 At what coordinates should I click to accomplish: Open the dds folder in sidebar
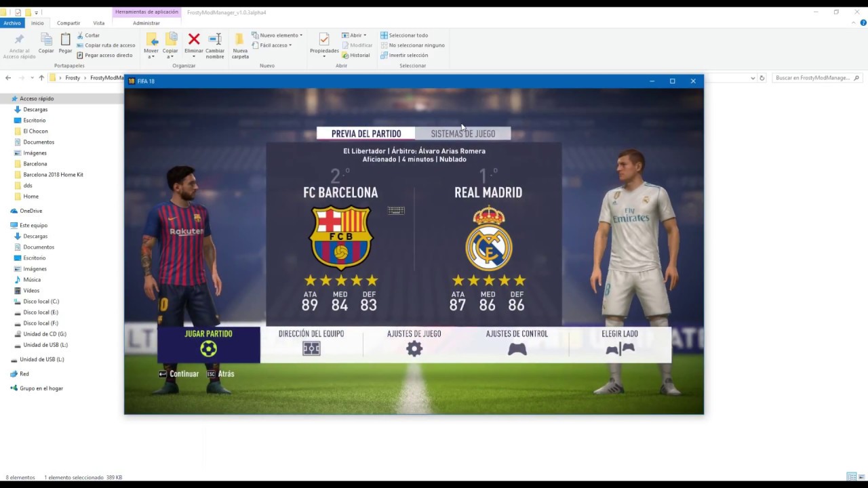[x=28, y=185]
